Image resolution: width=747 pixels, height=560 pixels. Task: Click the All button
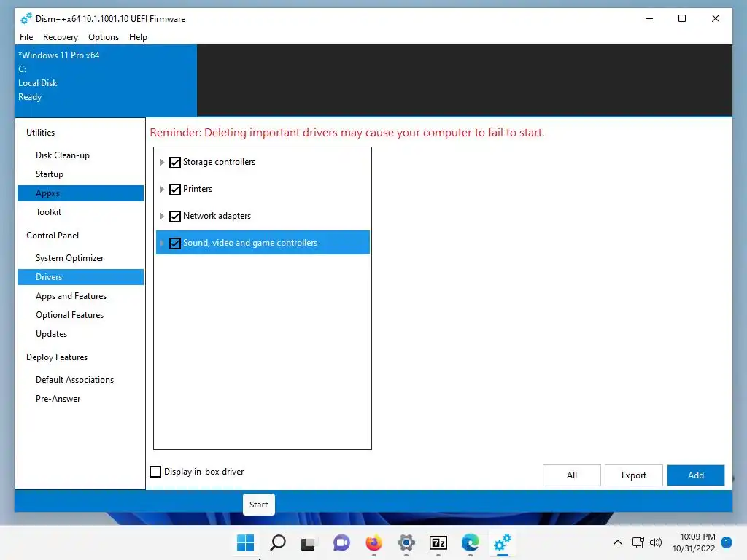(572, 475)
